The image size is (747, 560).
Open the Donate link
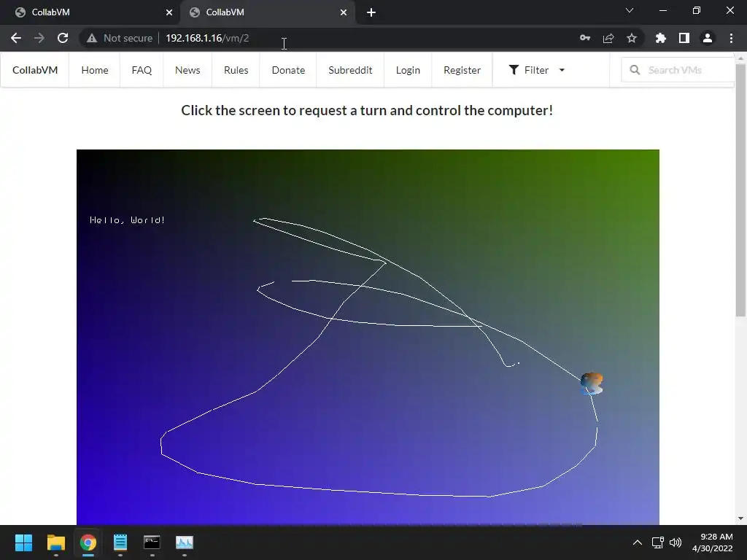288,70
